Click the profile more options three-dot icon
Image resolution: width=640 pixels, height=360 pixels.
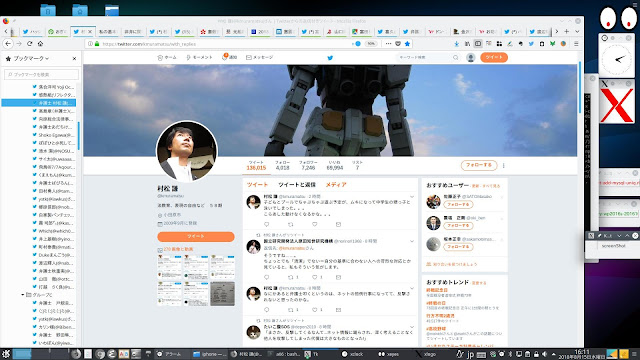(x=503, y=165)
